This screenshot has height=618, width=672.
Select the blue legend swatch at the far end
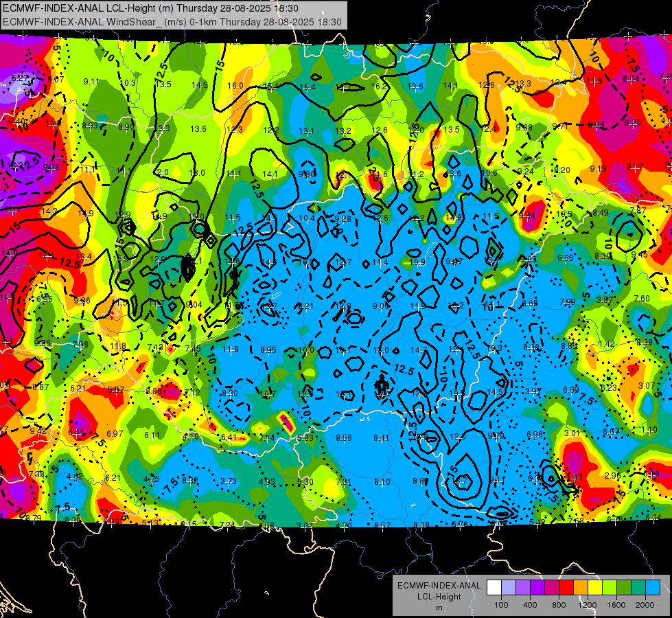pyautogui.click(x=653, y=588)
